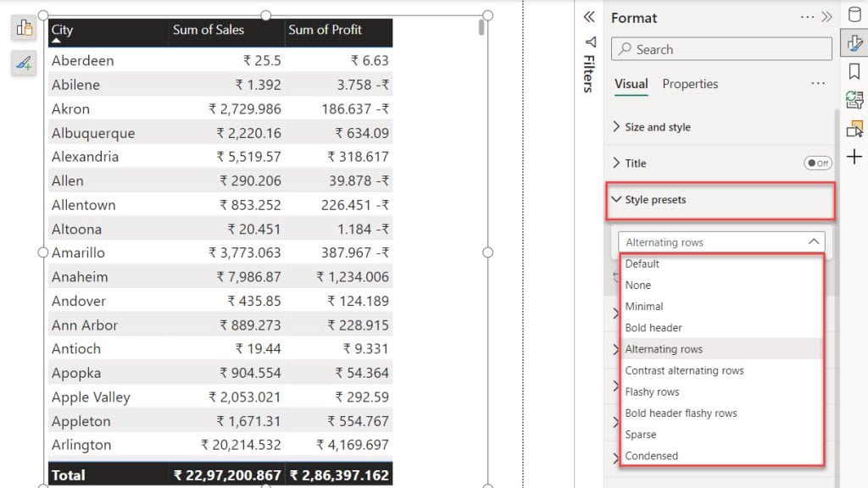Click the build visual icon beside the table

pos(24,28)
